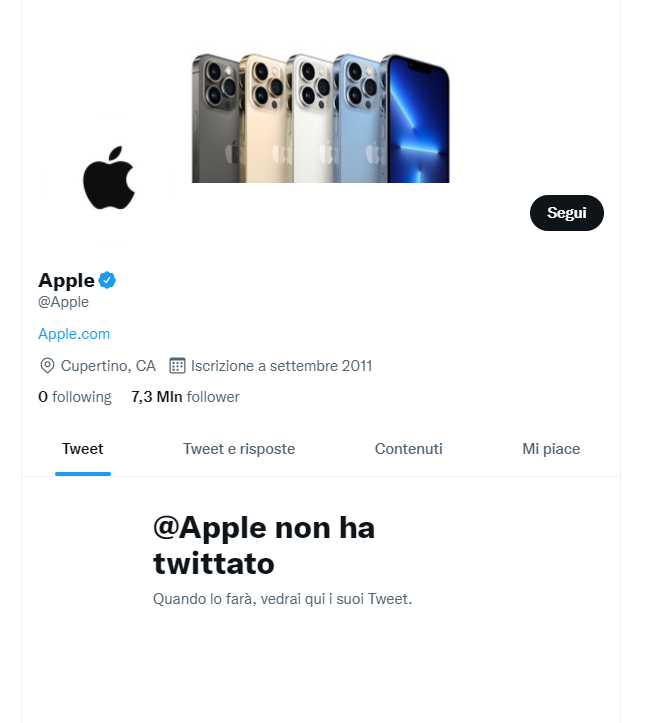Click the Apple logo profile picture
649x723 pixels.
coord(108,178)
